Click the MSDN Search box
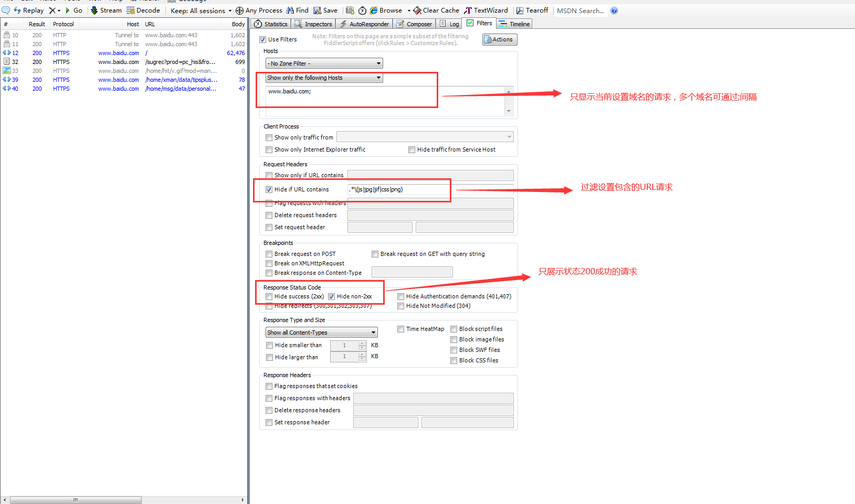855x504 pixels. [580, 10]
